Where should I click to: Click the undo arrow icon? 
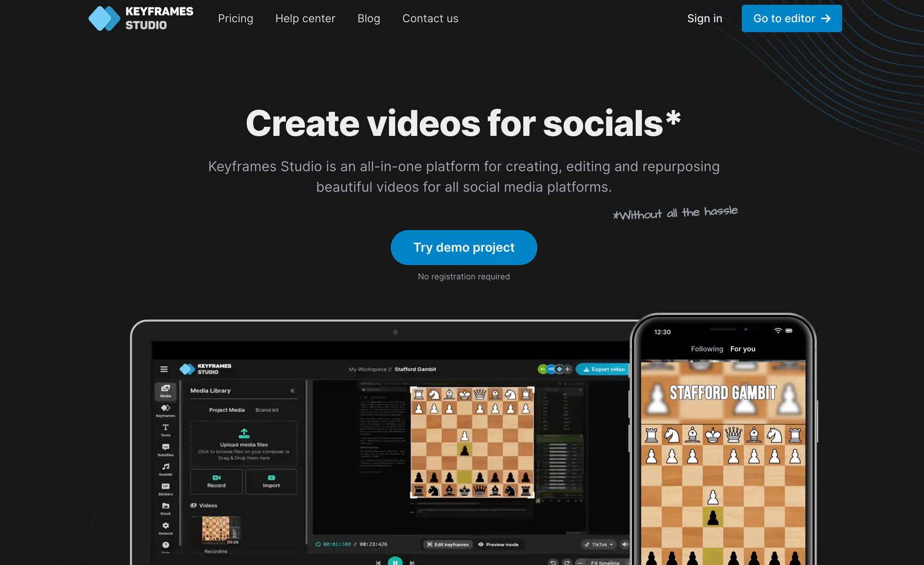tap(553, 562)
